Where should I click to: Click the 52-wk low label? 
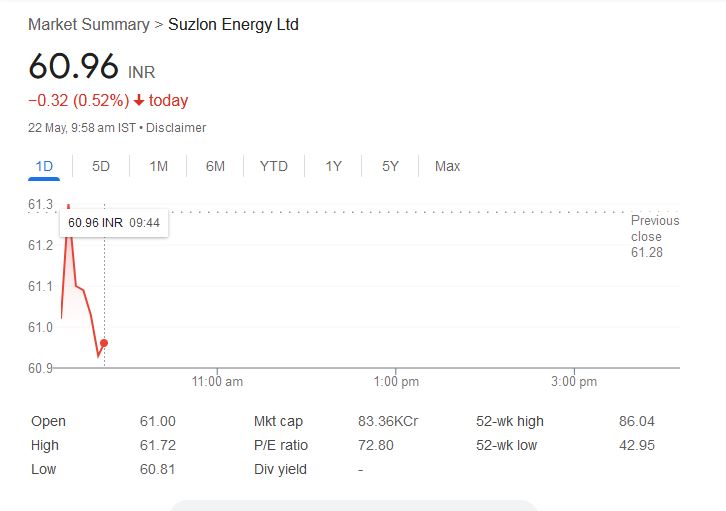507,446
